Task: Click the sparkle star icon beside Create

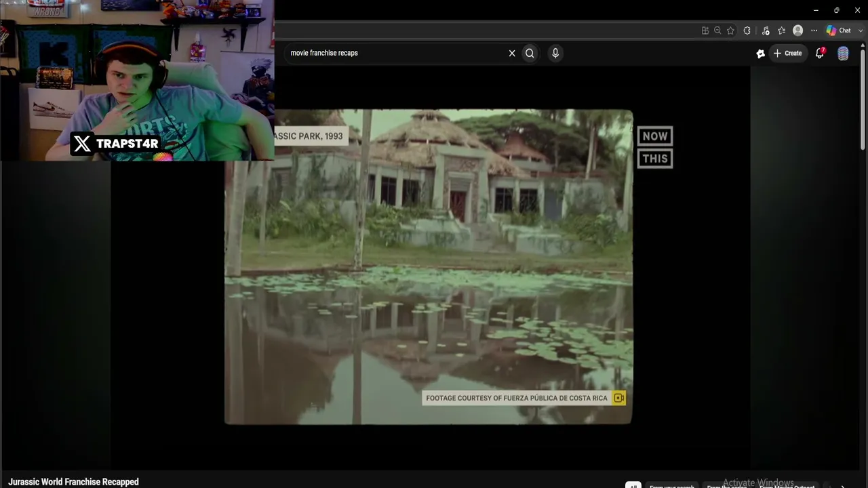Action: click(760, 54)
